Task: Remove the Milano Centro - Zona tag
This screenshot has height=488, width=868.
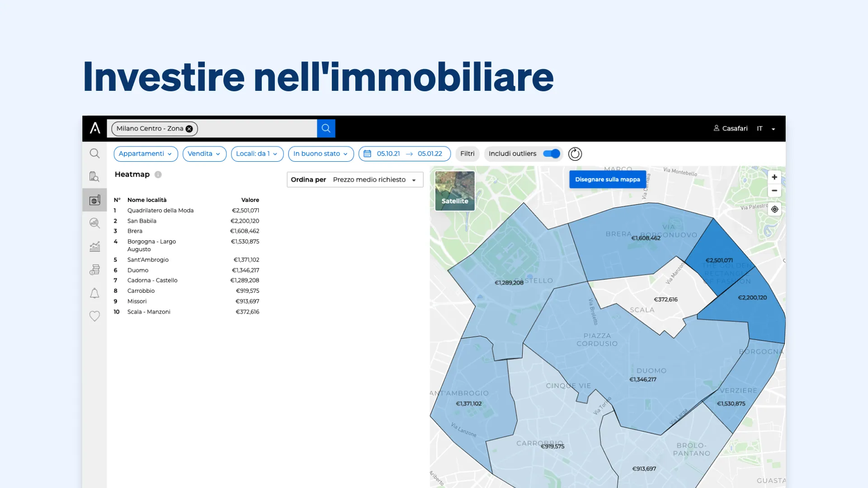Action: [189, 129]
